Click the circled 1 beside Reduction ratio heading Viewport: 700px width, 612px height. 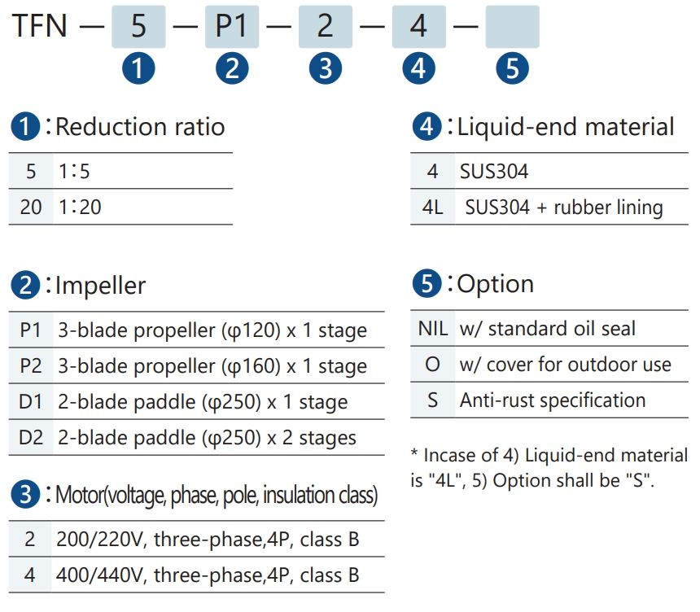tap(25, 126)
